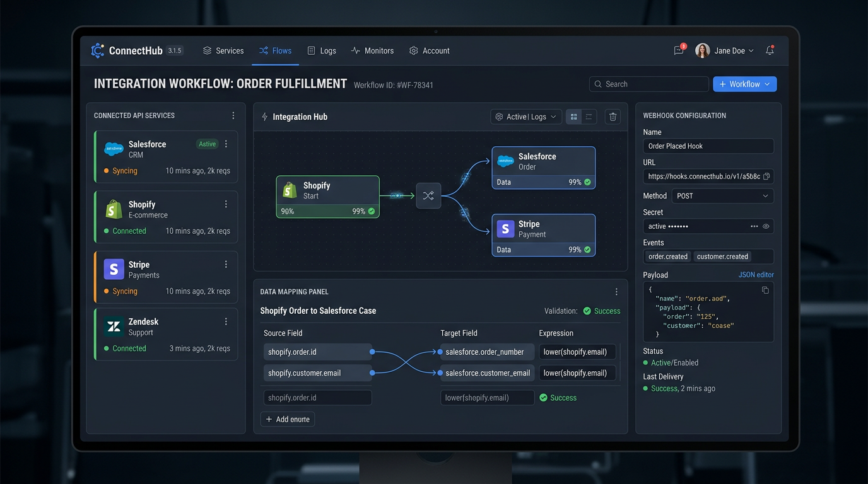Open the notifications bell

pyautogui.click(x=770, y=50)
